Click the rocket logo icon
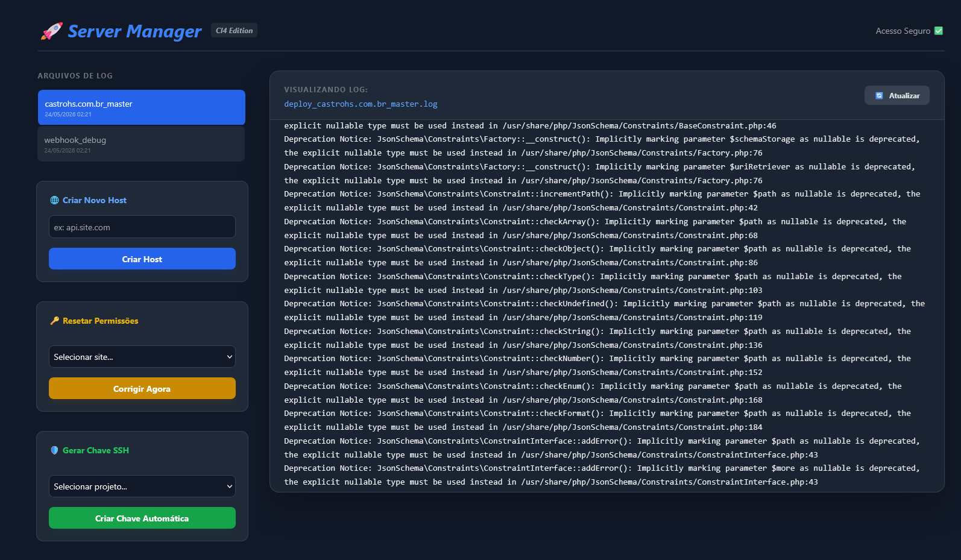961x560 pixels. click(x=52, y=31)
